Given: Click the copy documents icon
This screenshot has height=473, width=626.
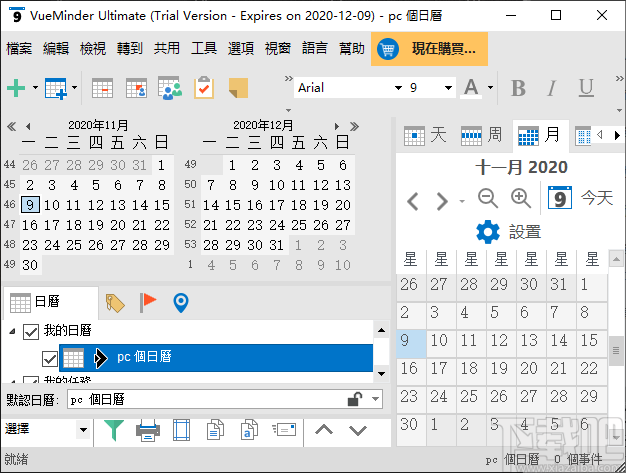Looking at the screenshot, I should click(215, 430).
